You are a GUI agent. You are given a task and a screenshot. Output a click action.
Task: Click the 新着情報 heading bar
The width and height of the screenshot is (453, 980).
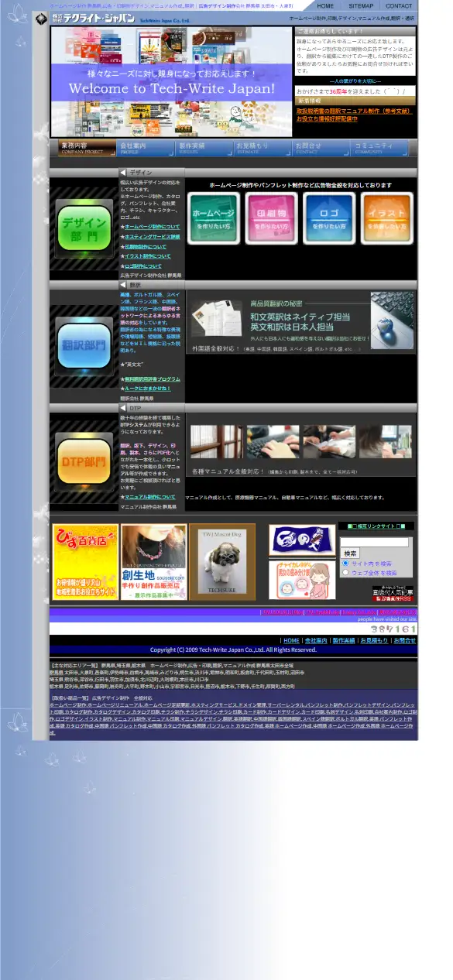[355, 101]
